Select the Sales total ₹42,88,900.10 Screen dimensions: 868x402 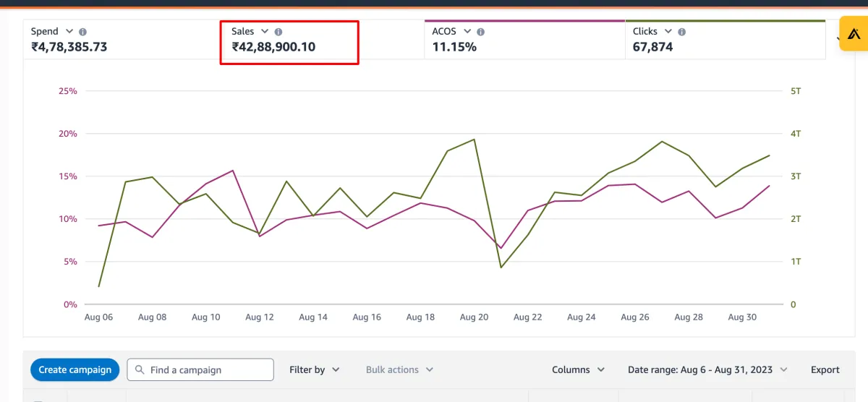(273, 47)
